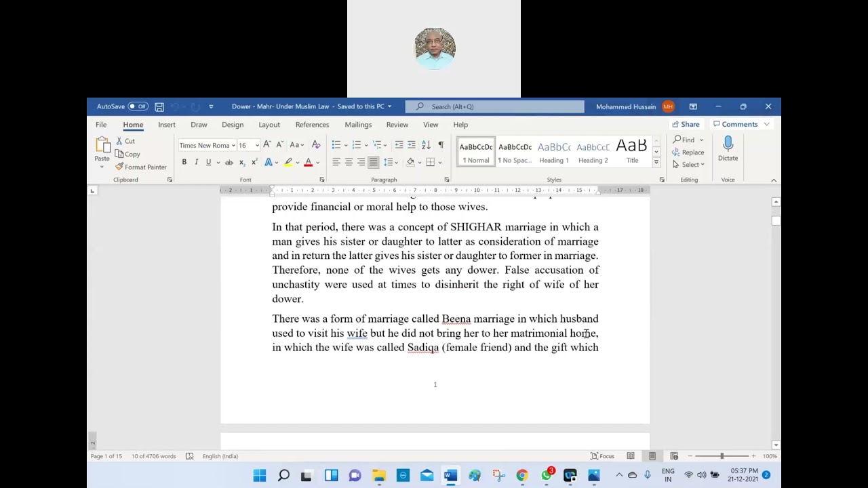Click the Shading paint bucket
The height and width of the screenshot is (488, 868).
(410, 162)
